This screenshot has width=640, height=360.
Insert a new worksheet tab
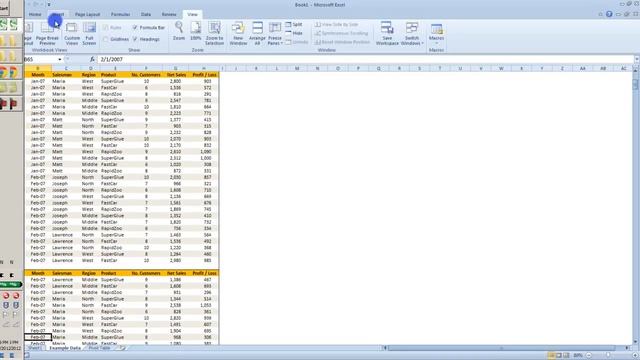pyautogui.click(x=122, y=348)
